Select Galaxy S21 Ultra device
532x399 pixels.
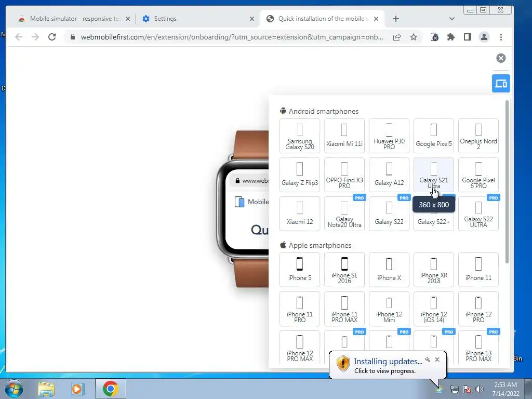pyautogui.click(x=434, y=175)
